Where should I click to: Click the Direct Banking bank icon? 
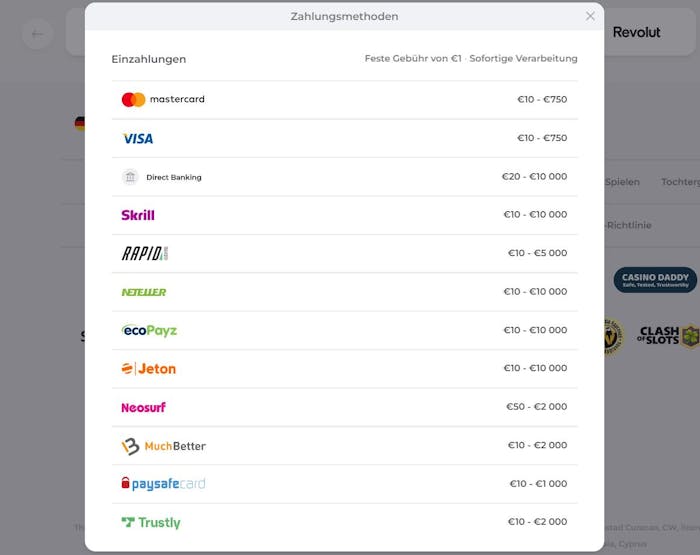[130, 177]
